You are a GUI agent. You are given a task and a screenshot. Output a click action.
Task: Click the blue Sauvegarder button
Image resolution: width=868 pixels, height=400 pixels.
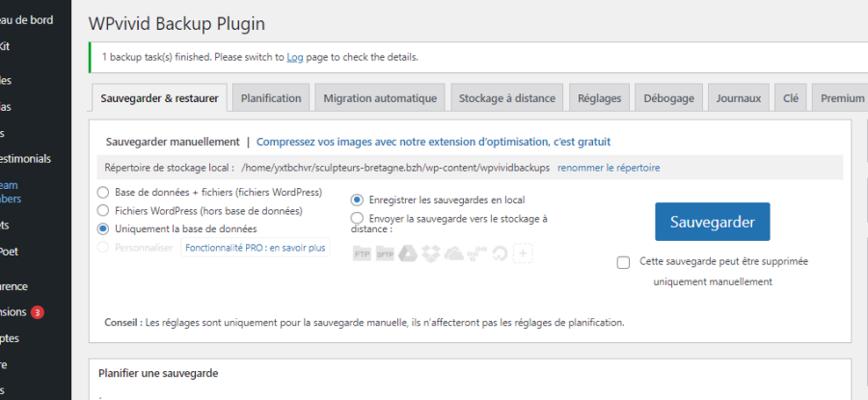tap(712, 222)
